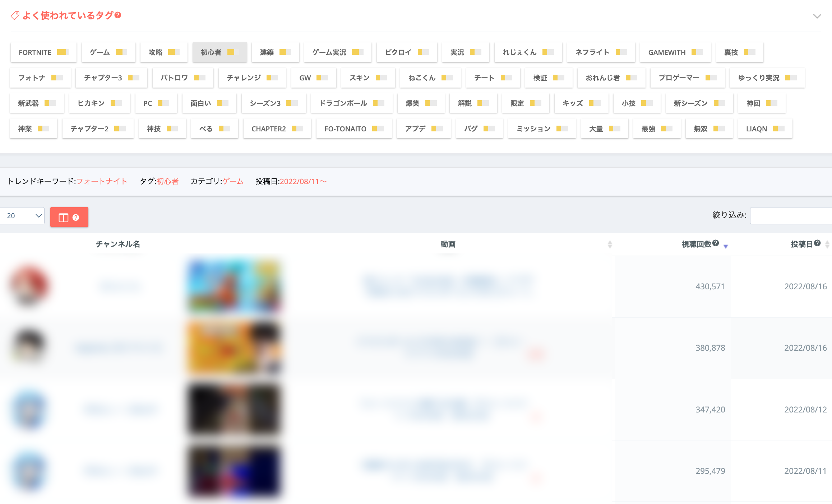This screenshot has height=504, width=832.
Task: Toggle the FORTNITE tag filter
Action: point(43,52)
